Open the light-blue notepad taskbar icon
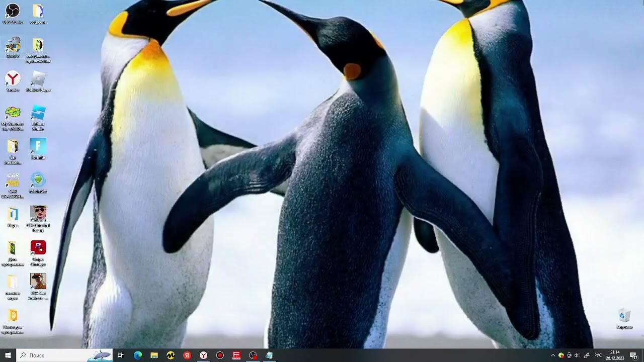 (269, 355)
